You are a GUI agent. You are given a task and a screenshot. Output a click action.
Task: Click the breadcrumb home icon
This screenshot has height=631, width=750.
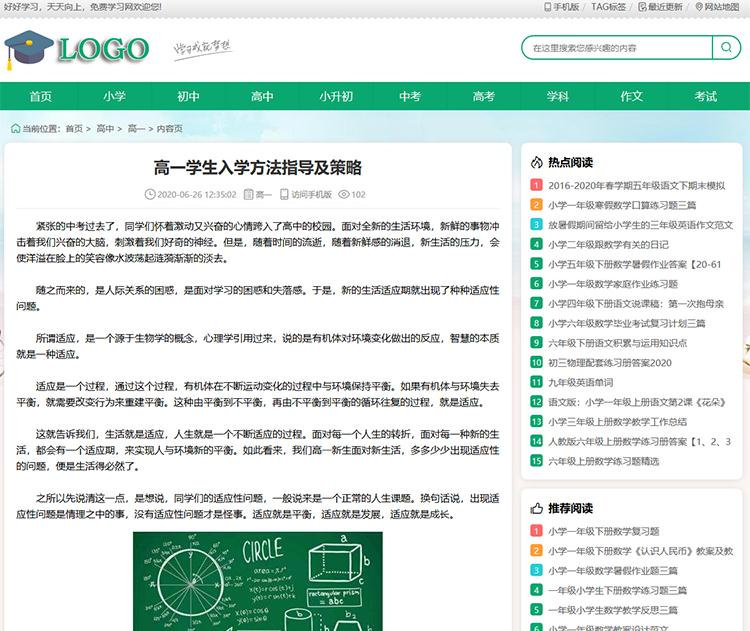15,128
